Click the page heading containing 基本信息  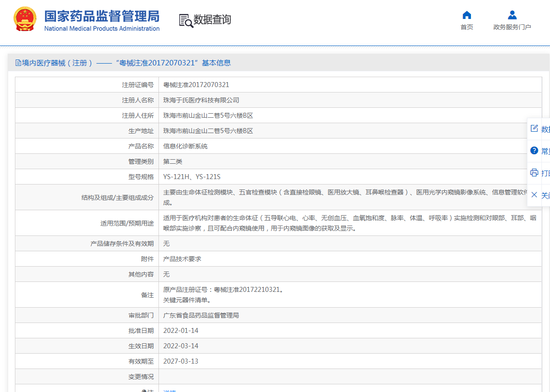pyautogui.click(x=123, y=63)
